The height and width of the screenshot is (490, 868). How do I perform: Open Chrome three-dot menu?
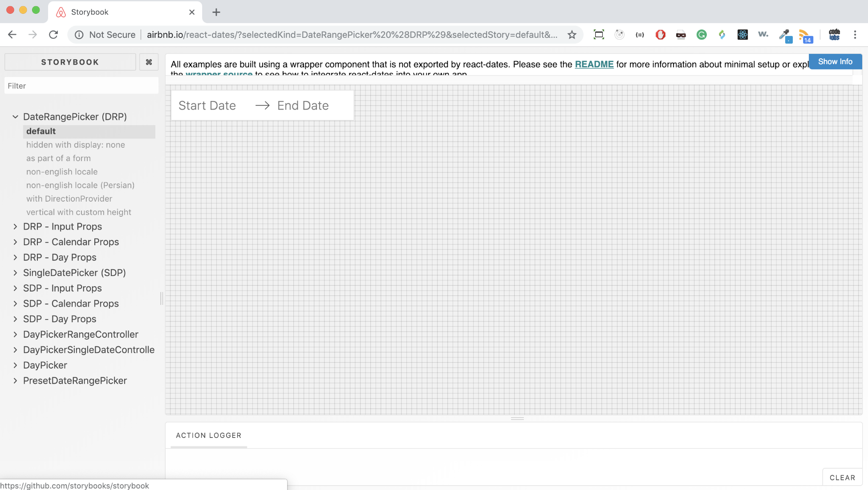point(855,35)
